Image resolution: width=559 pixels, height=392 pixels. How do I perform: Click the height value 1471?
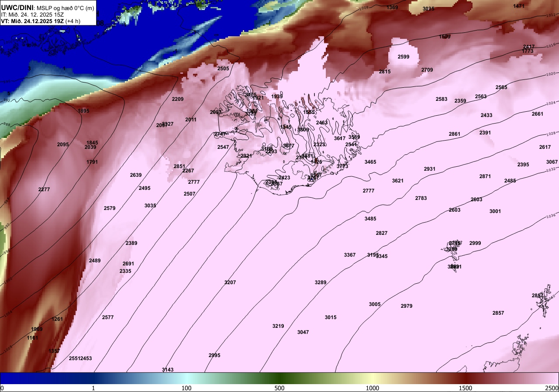[x=519, y=6]
